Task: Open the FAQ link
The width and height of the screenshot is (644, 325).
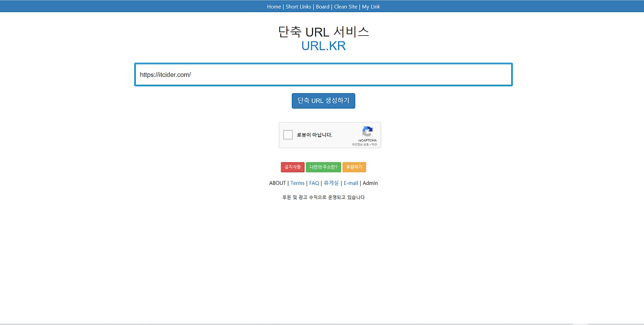Action: [x=314, y=183]
